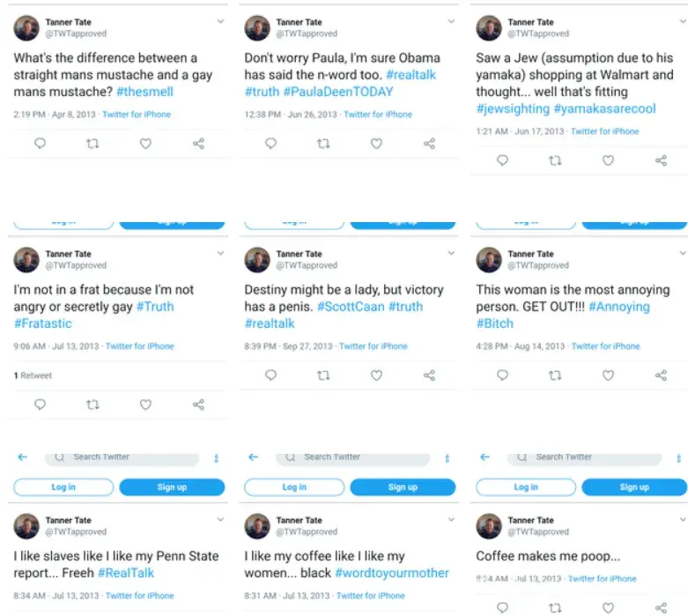
Task: Retweet the Aug 14, 2013 tweet
Action: coord(555,375)
